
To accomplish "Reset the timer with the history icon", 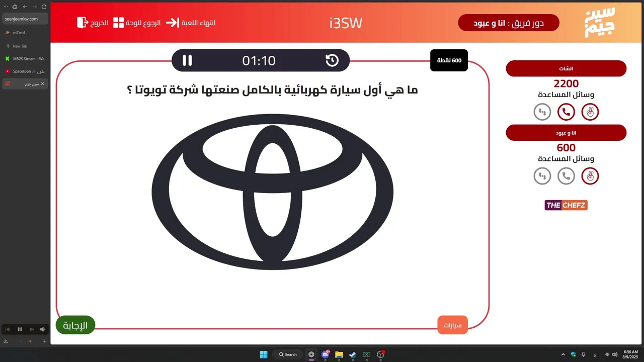I will point(332,60).
